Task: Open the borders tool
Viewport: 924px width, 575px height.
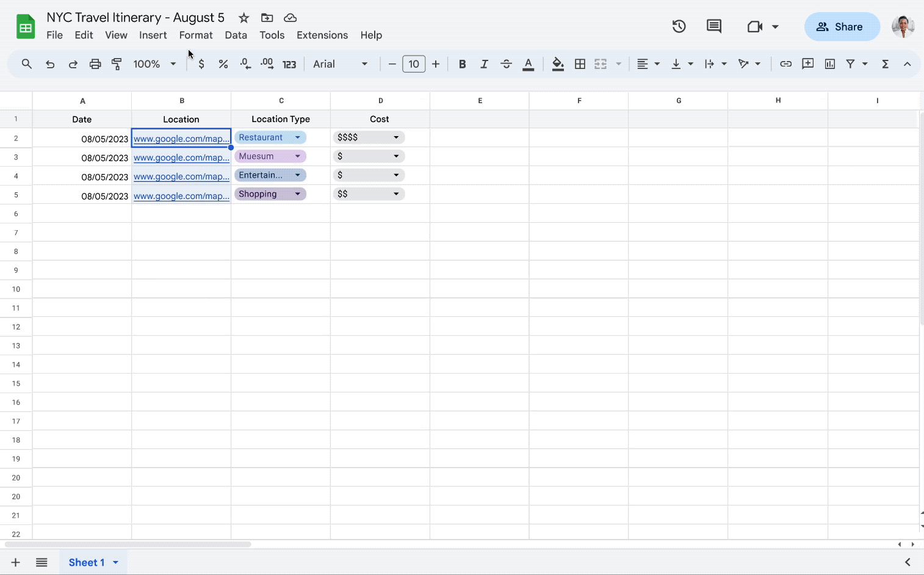Action: click(580, 64)
